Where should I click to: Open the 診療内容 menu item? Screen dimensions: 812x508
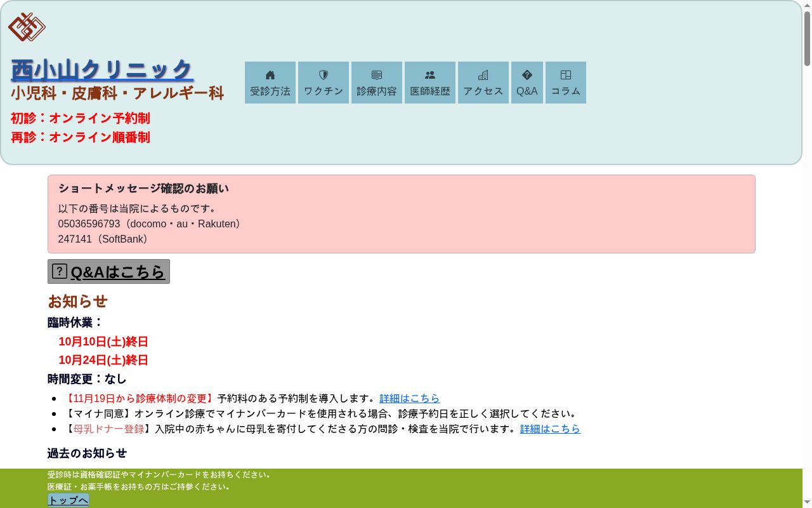[x=377, y=83]
